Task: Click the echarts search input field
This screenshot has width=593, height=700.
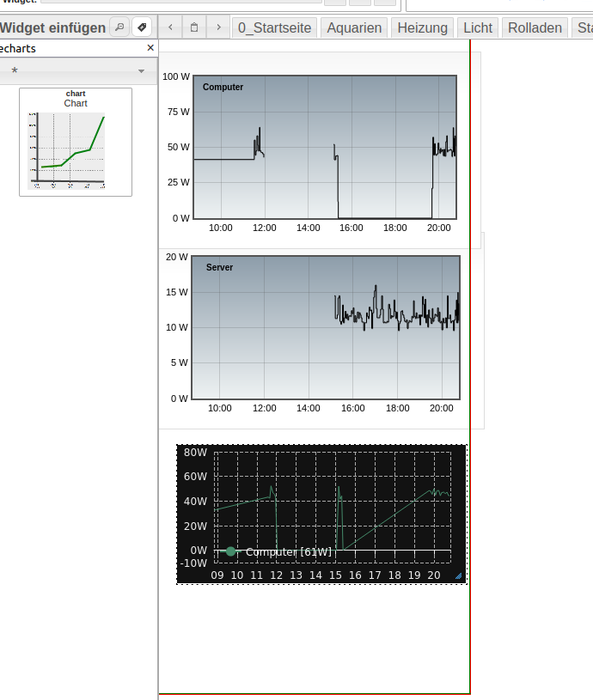Action: [71, 48]
